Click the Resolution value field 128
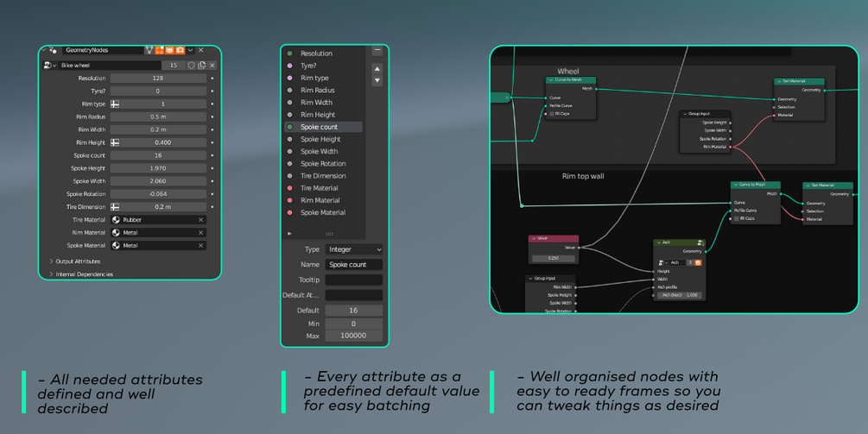This screenshot has width=868, height=434. (158, 79)
